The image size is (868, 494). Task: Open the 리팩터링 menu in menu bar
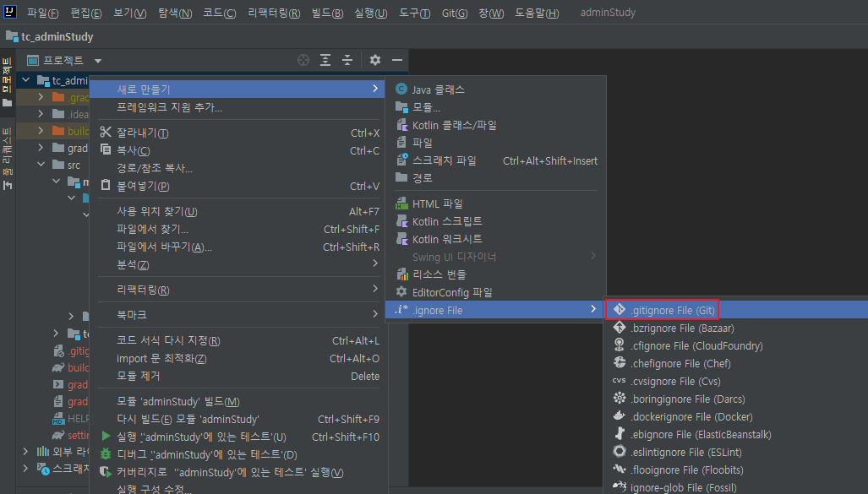(274, 13)
